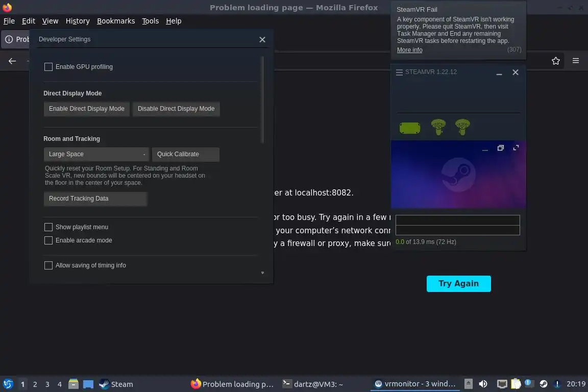Select the Problem loading page tab
The width and height of the screenshot is (588, 392).
click(15, 39)
